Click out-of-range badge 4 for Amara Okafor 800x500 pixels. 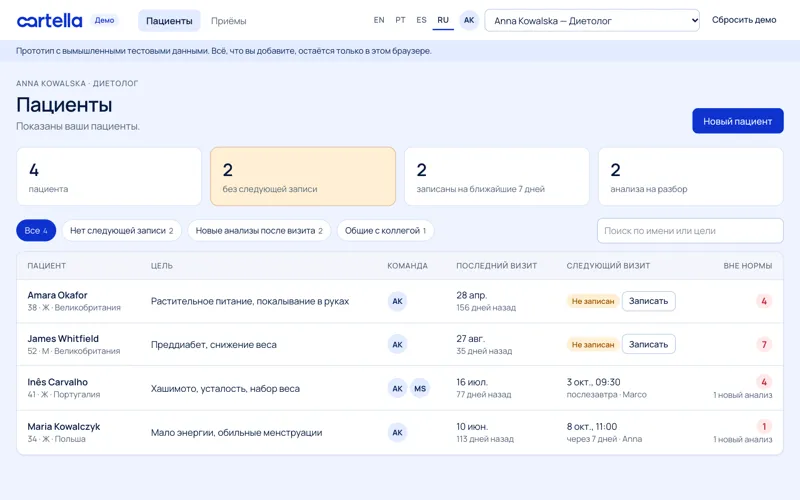click(764, 301)
